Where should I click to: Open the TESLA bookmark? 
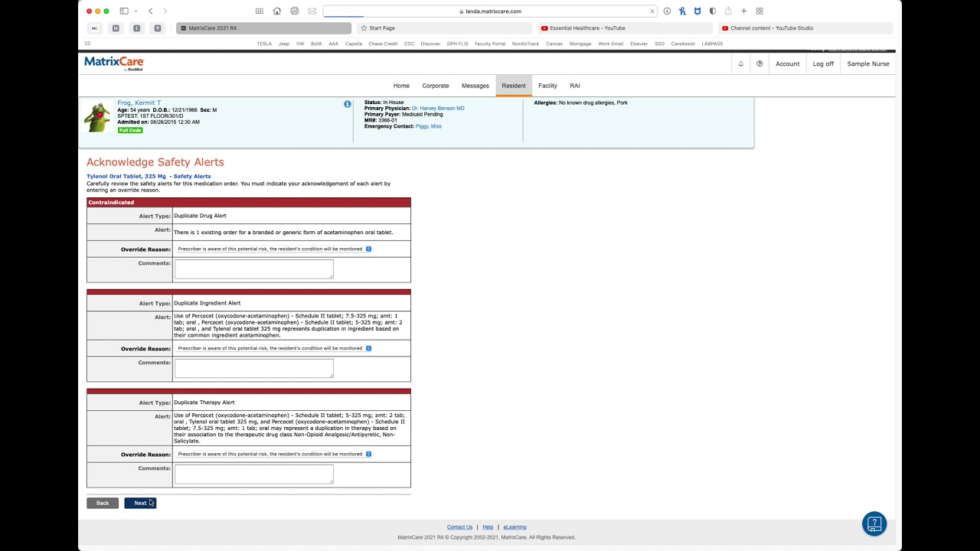click(x=264, y=44)
